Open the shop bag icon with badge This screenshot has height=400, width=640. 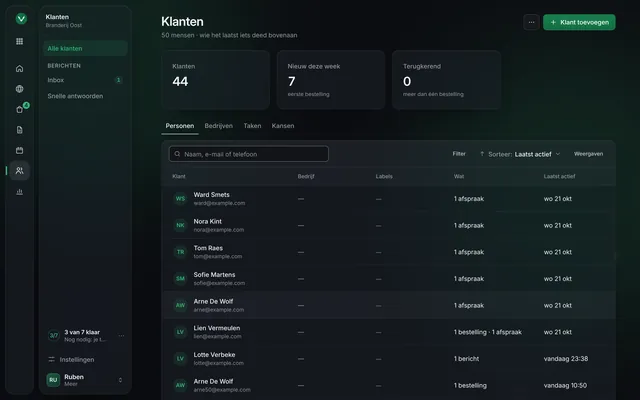[20, 109]
